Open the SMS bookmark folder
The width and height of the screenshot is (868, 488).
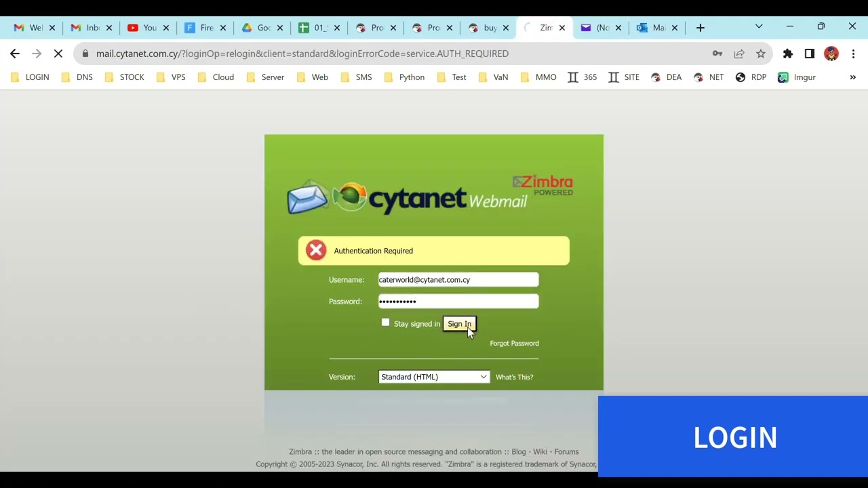point(356,77)
